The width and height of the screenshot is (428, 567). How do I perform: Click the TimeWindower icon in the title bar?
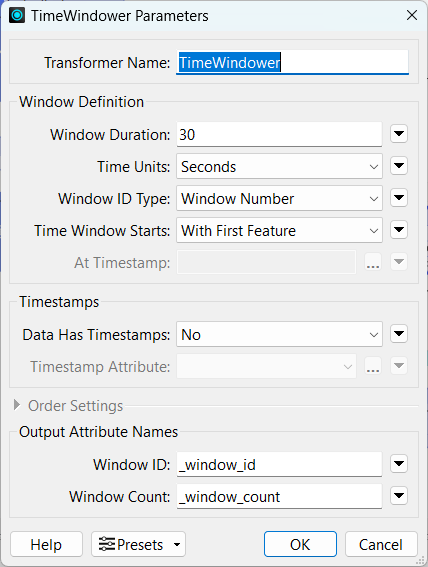click(17, 16)
